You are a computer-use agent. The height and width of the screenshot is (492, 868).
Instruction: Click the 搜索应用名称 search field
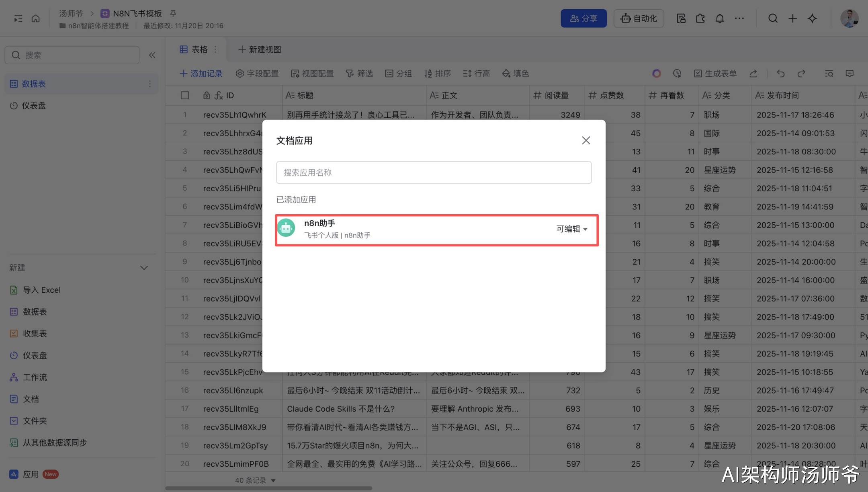point(434,173)
